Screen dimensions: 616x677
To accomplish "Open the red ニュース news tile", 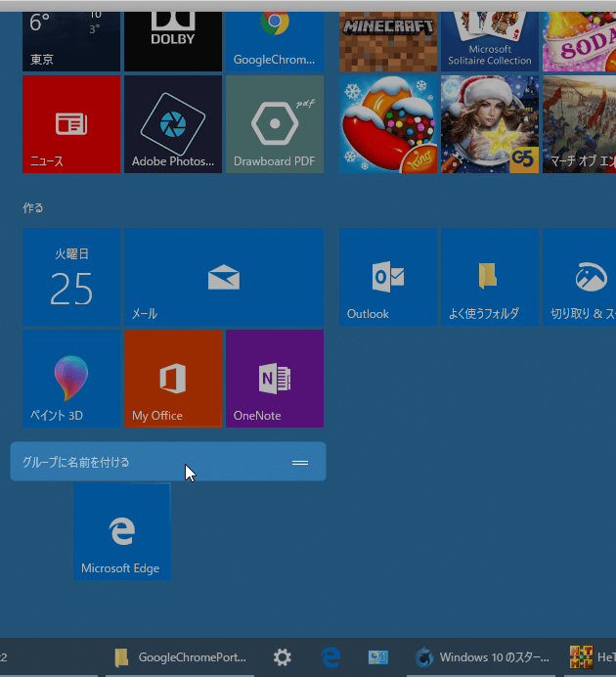I will click(x=71, y=124).
